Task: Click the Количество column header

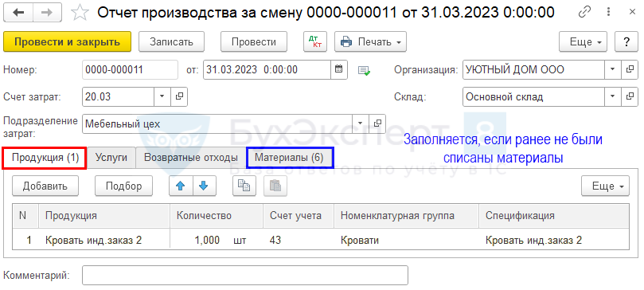Action: click(x=217, y=216)
